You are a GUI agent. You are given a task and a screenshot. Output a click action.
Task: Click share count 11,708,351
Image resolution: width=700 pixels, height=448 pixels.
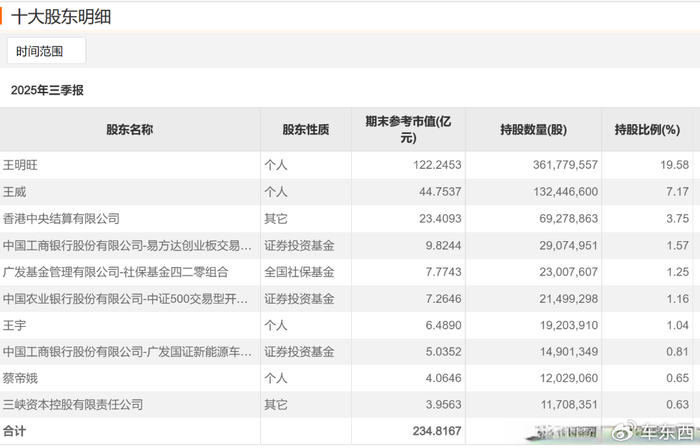[x=569, y=405]
